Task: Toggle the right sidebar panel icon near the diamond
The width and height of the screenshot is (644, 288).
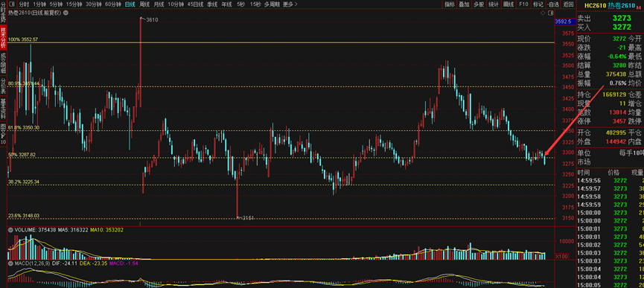Action: coord(551,13)
